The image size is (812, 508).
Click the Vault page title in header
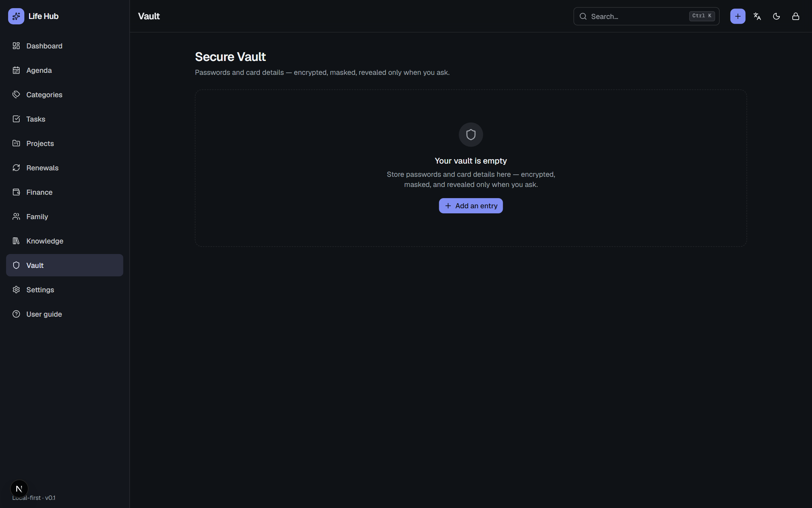pyautogui.click(x=149, y=16)
